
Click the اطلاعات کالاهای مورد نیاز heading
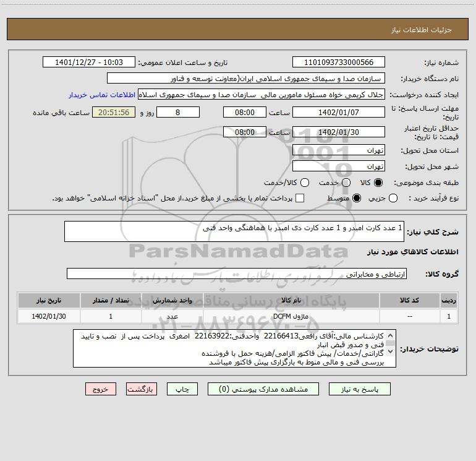click(x=413, y=252)
